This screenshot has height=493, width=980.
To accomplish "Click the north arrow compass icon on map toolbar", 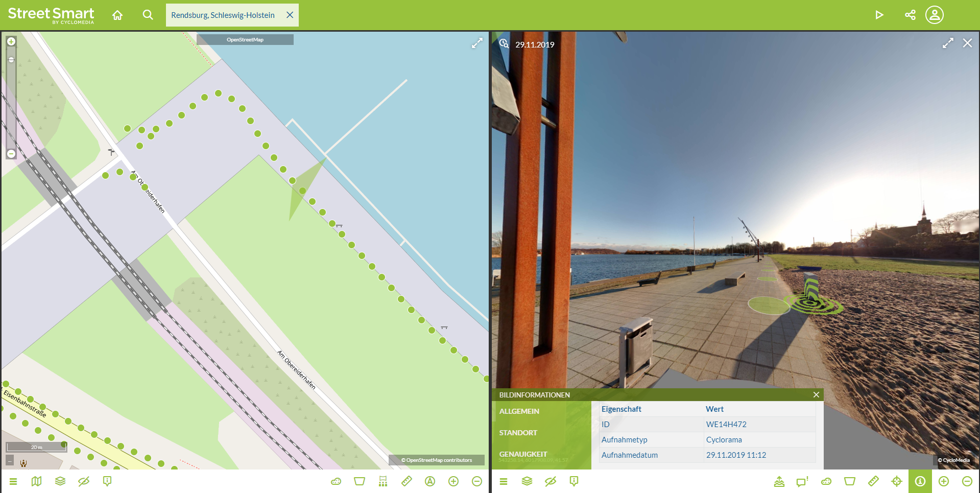I will (x=430, y=481).
